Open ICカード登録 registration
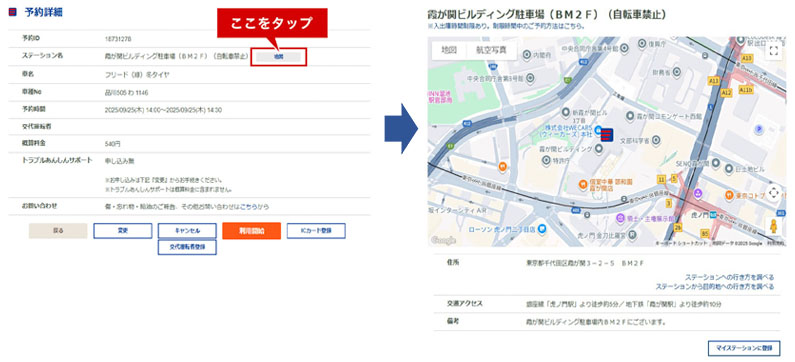Image resolution: width=795 pixels, height=362 pixels. (316, 231)
